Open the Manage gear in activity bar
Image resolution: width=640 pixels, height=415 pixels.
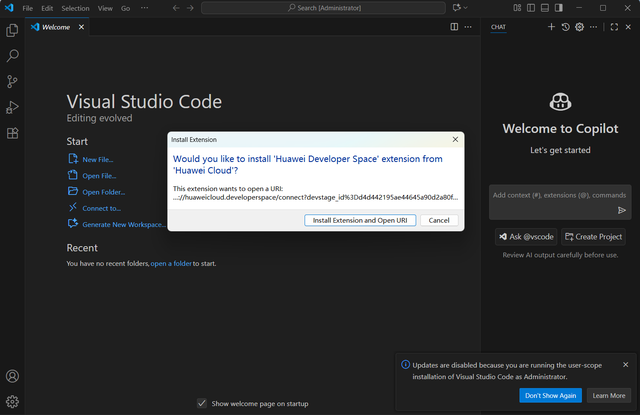(x=12, y=402)
